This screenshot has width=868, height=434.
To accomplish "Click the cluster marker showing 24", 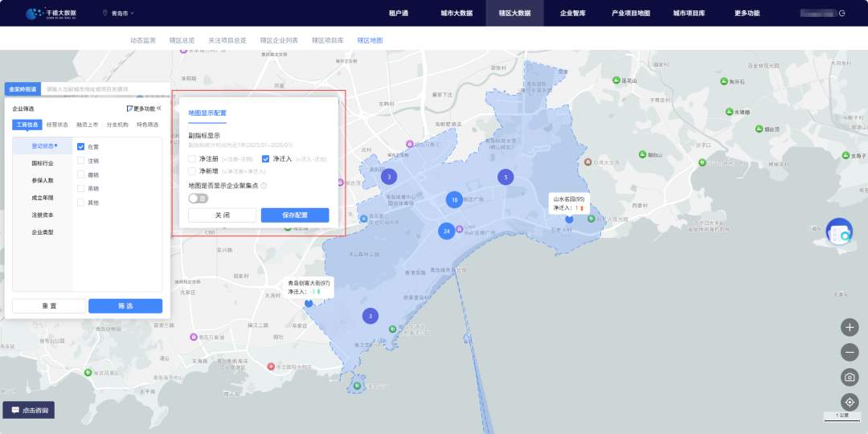I will tap(447, 231).
